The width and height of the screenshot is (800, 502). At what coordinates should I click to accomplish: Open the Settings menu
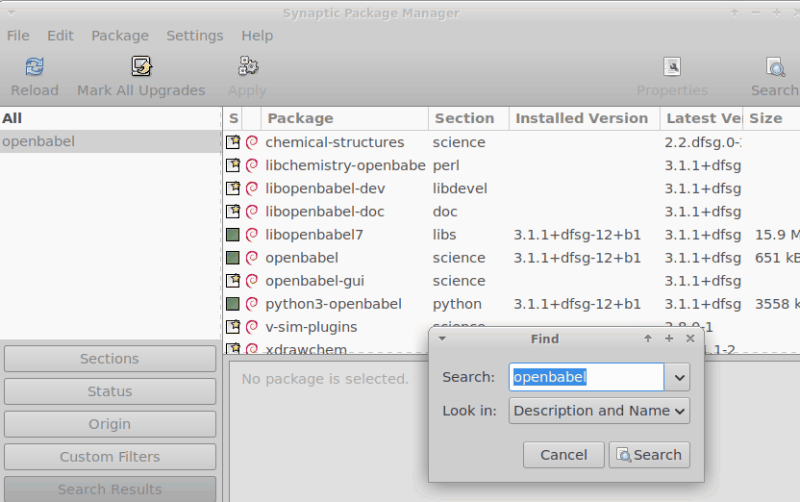[194, 35]
